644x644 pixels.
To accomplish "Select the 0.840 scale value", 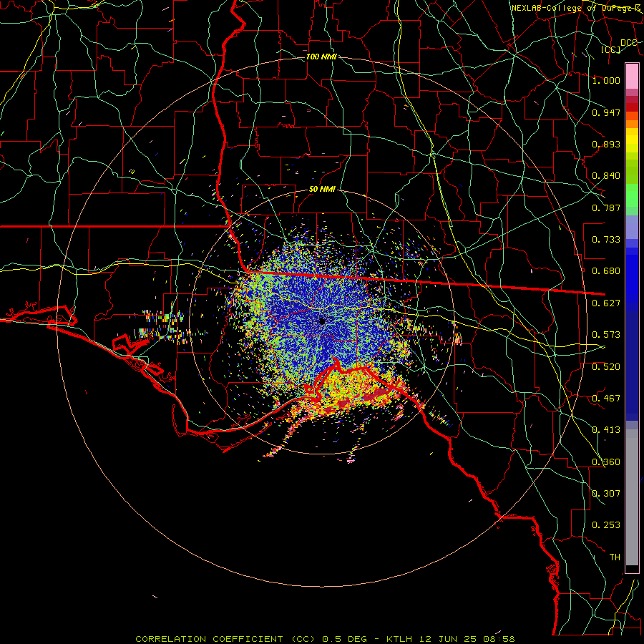I will 606,176.
